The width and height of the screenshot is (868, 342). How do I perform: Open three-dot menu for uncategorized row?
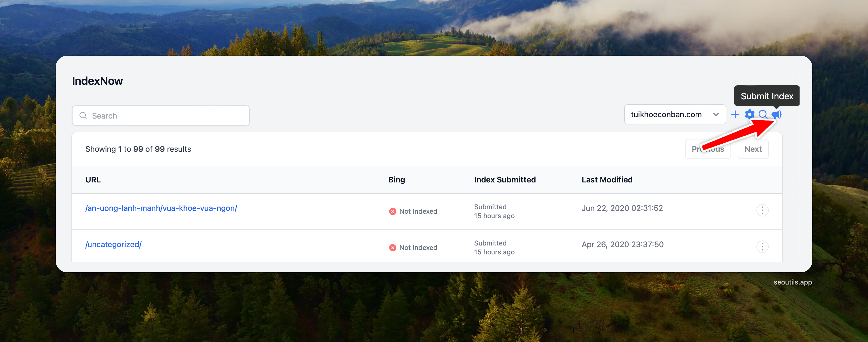click(x=762, y=247)
